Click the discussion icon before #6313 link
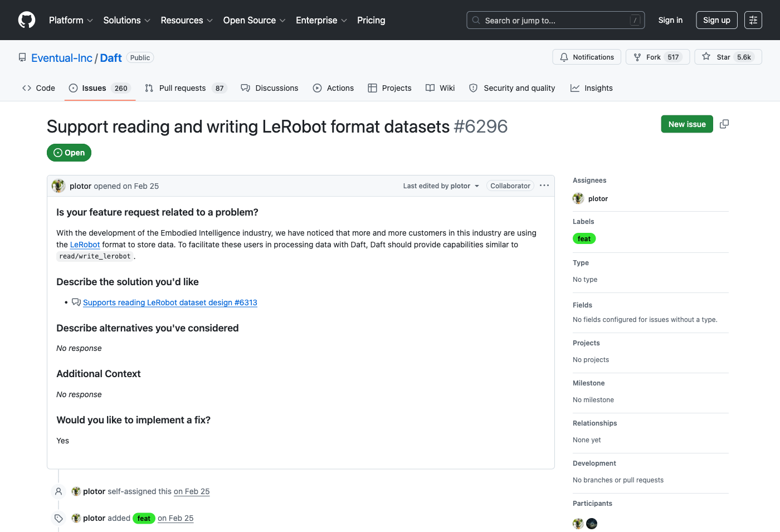 coord(76,302)
